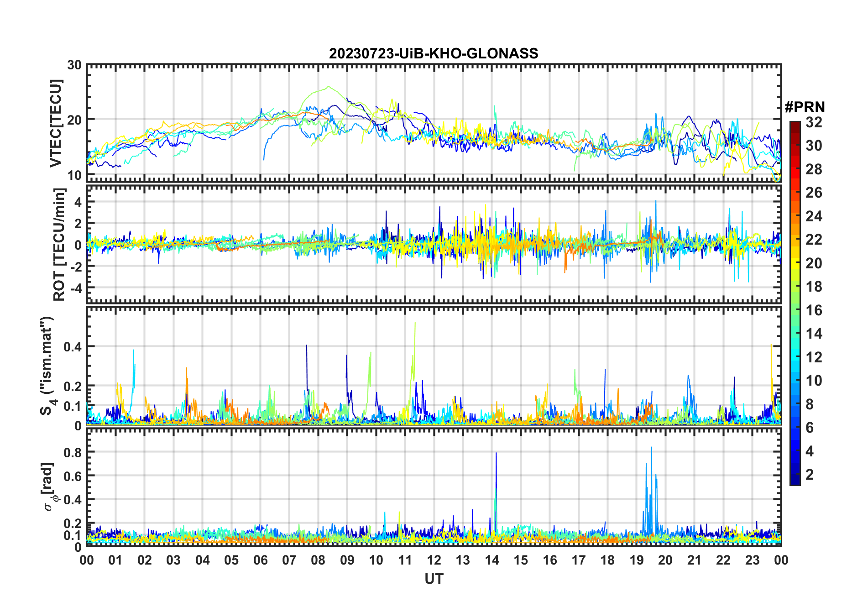Click x-axis tick label 18
The width and height of the screenshot is (868, 607).
click(x=607, y=560)
